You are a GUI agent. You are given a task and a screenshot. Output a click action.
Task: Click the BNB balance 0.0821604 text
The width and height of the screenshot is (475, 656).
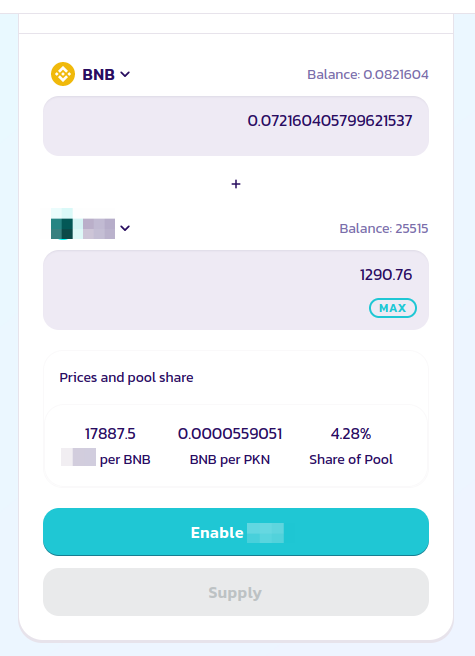368,74
